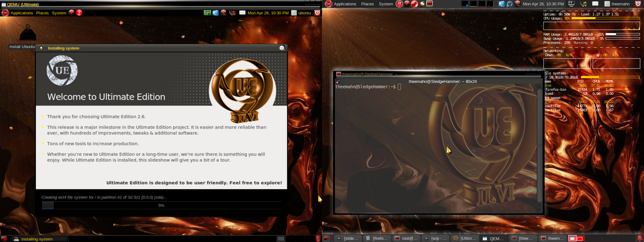Open Applications menu in the QEMU guest panel
The image size is (644, 242).
click(x=22, y=13)
